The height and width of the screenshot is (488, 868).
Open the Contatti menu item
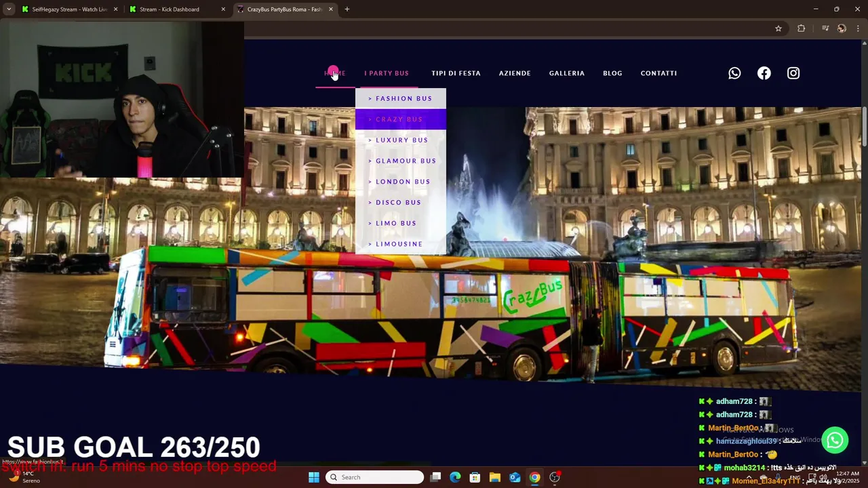[658, 73]
